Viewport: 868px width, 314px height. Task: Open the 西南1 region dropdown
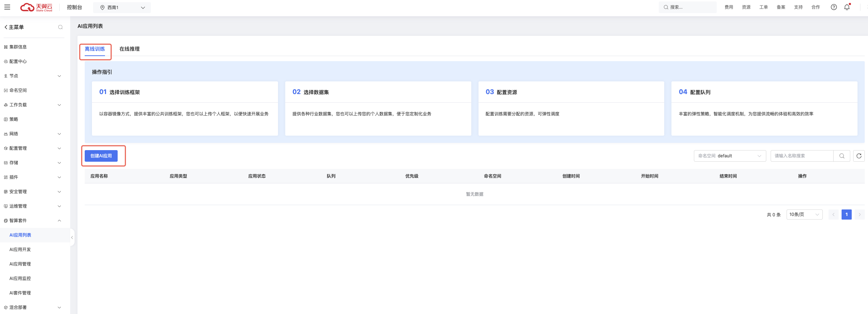[122, 8]
